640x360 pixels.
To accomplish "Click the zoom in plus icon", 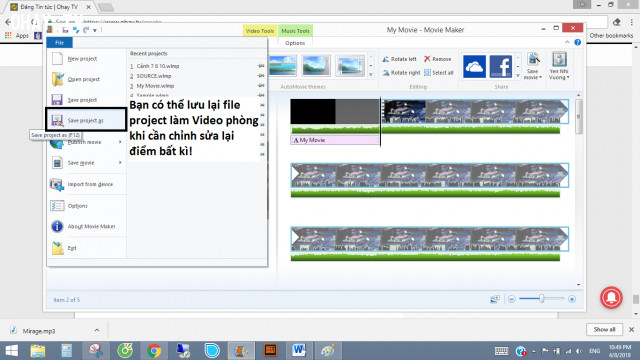I will [572, 299].
